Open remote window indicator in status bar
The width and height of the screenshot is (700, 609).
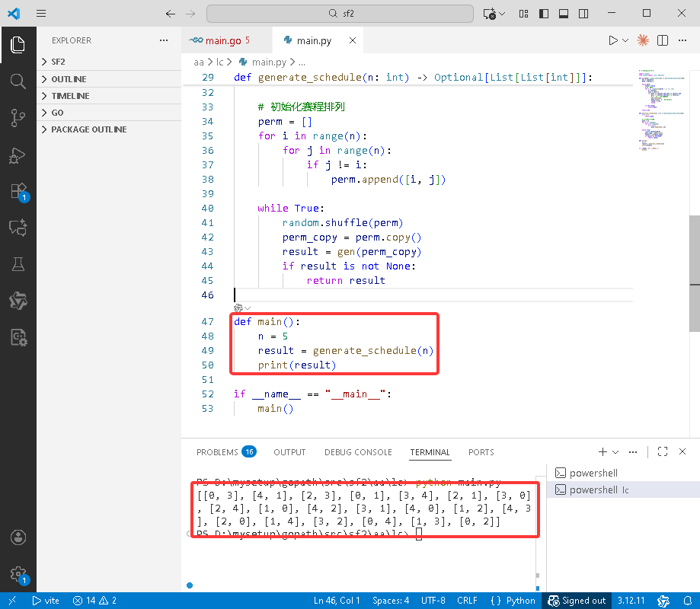pyautogui.click(x=12, y=601)
